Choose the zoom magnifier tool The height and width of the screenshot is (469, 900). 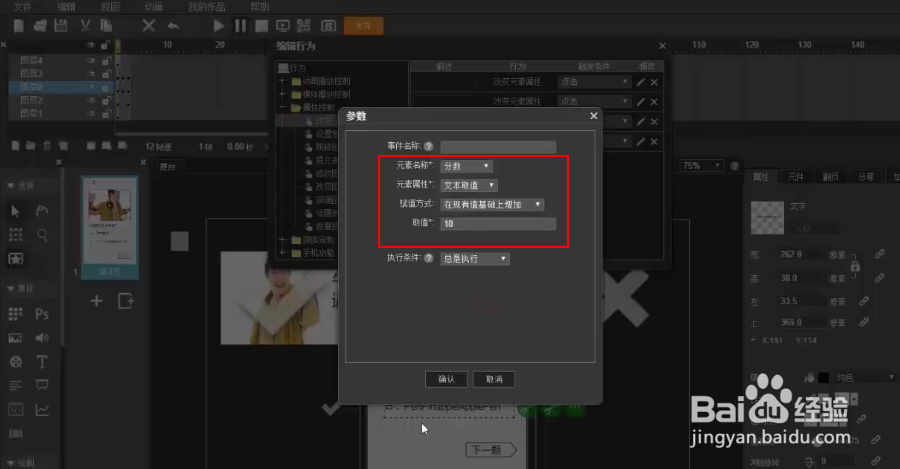[42, 235]
